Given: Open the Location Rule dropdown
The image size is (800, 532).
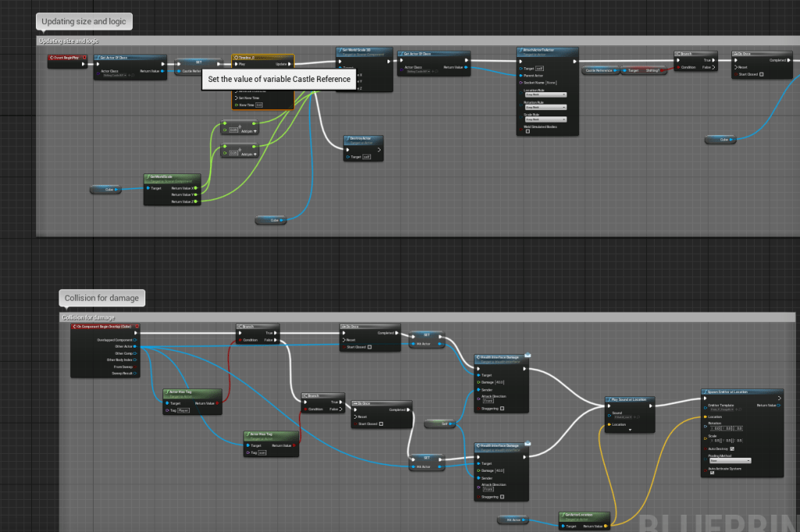Looking at the screenshot, I should pos(544,95).
